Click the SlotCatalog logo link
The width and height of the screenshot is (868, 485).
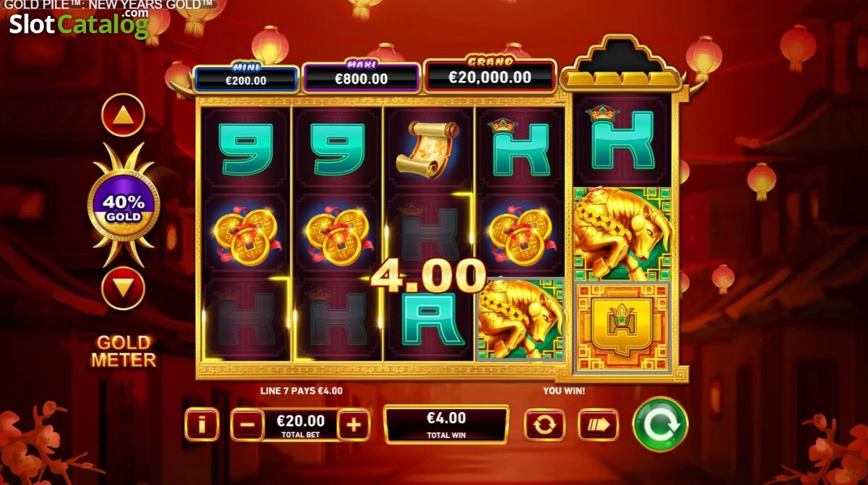79,24
